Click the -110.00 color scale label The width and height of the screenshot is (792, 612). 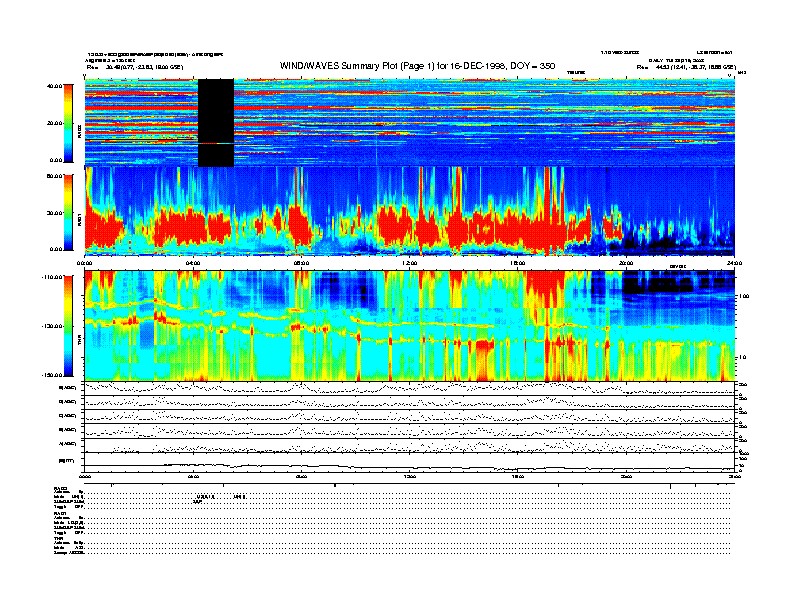(53, 277)
